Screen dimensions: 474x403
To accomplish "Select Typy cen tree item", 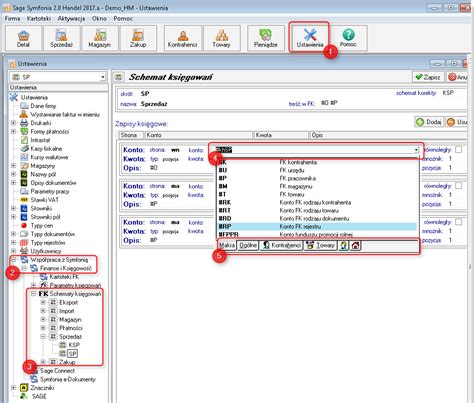I will coord(41,225).
